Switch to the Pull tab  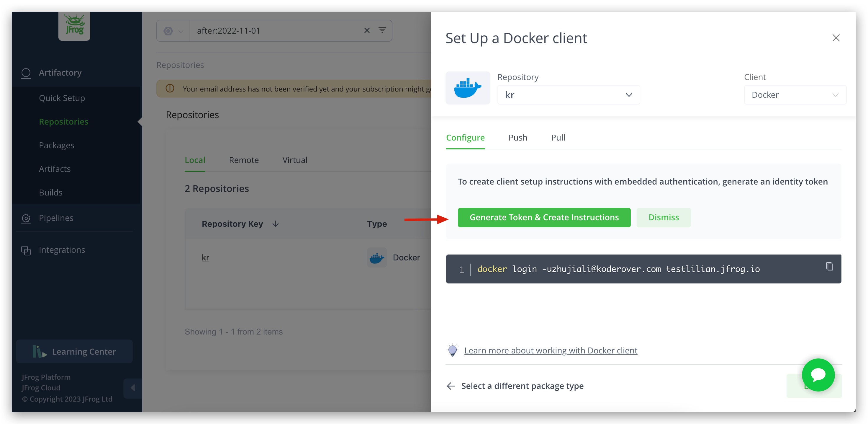point(558,138)
